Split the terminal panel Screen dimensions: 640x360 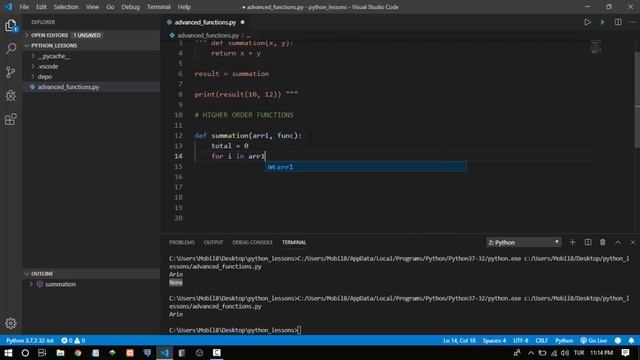pyautogui.click(x=588, y=242)
